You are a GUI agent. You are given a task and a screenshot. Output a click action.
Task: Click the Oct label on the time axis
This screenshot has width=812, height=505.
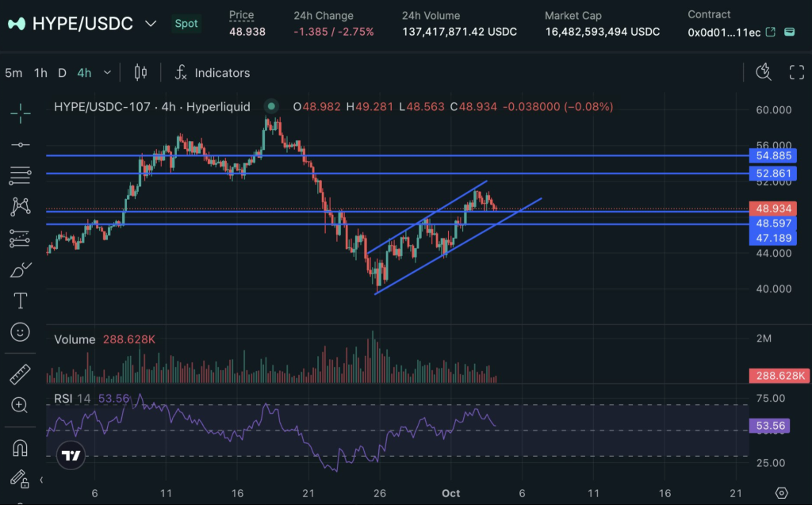pyautogui.click(x=450, y=493)
